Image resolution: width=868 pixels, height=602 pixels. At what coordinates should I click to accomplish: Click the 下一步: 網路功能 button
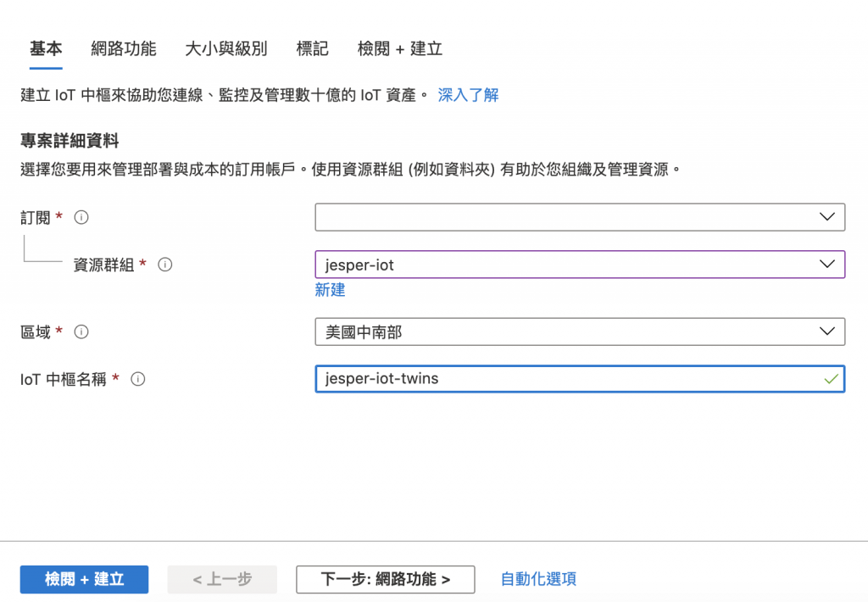click(385, 579)
